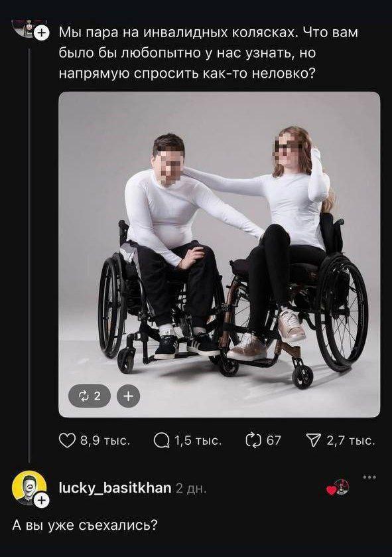This screenshot has width=392, height=557.
Task: Open the 2,7 тыс. shares count
Action: point(351,441)
